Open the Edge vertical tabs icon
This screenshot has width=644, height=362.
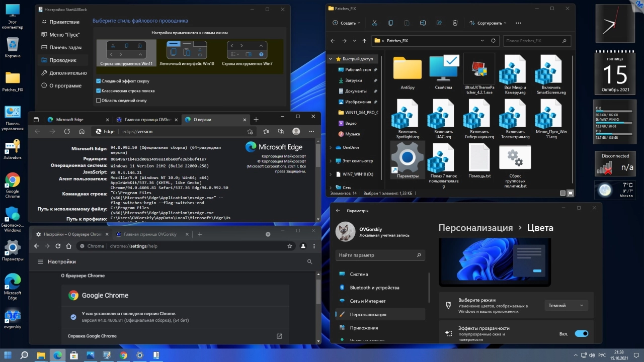36,120
